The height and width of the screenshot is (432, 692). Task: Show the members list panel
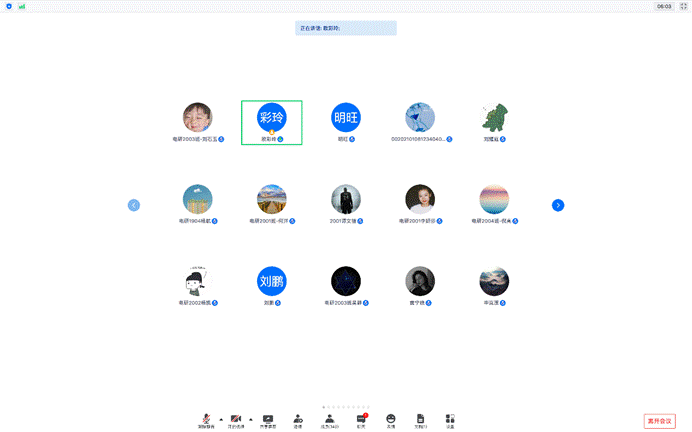pyautogui.click(x=329, y=419)
